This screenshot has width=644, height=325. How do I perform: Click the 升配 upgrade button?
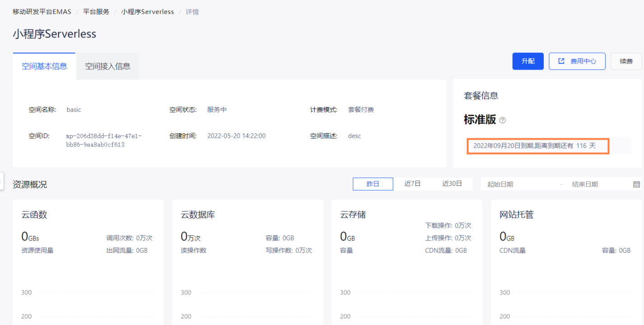tap(528, 61)
